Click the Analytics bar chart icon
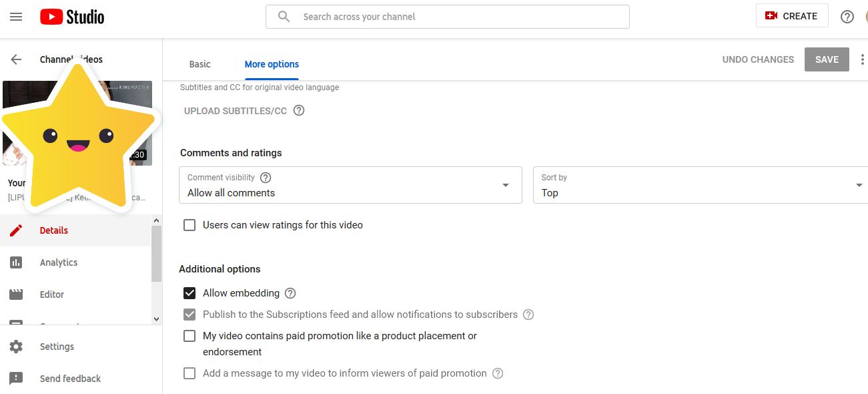Screen dimensions: 868x394 point(16,262)
